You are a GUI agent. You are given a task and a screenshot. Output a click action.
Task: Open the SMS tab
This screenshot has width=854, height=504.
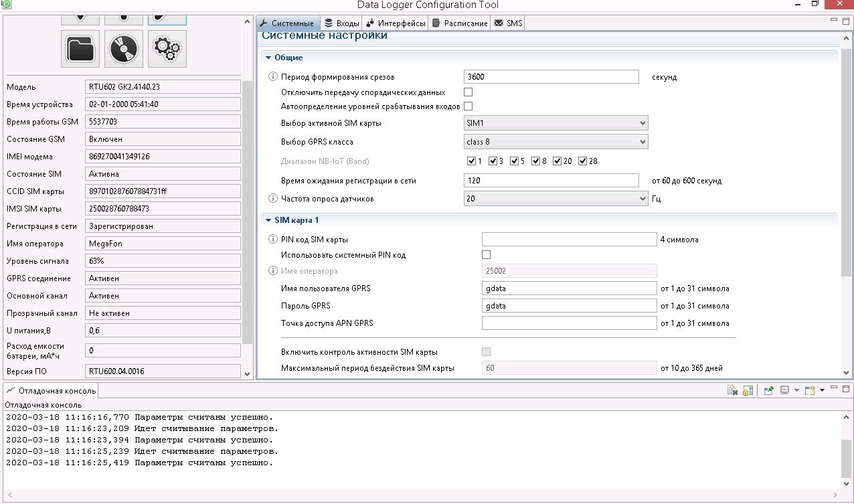tap(508, 23)
